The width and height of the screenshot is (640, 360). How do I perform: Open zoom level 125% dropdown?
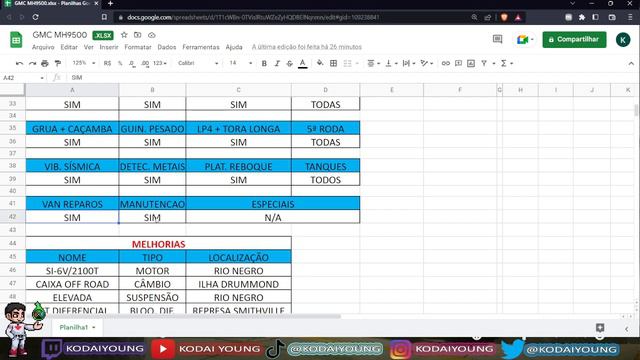coord(83,63)
